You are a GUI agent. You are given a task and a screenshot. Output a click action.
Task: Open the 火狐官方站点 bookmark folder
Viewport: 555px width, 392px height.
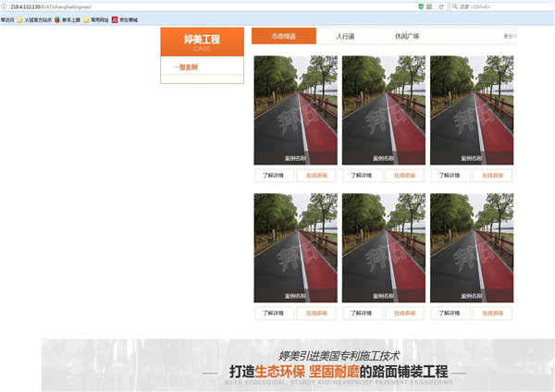tap(36, 18)
